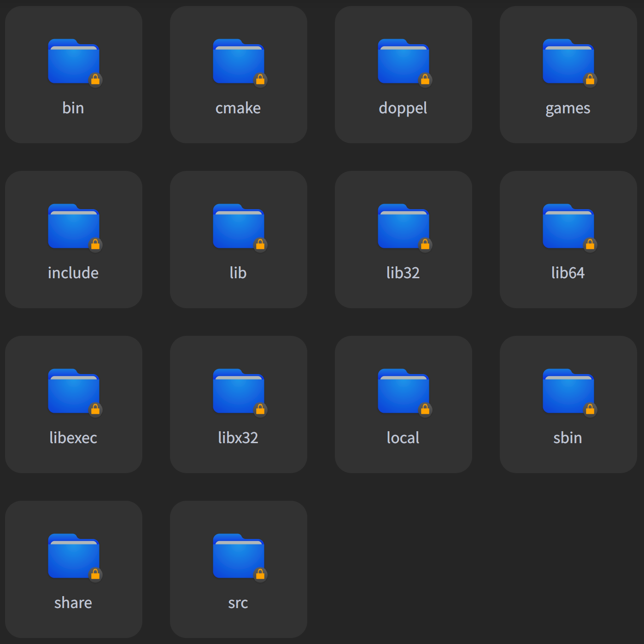Click the "libexec" folder name
The image size is (644, 644).
pos(73,438)
